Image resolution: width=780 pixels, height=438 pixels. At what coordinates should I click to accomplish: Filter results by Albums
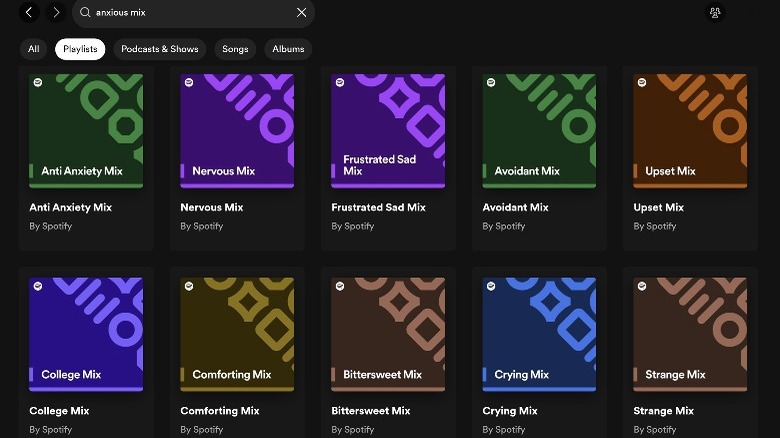(x=288, y=49)
